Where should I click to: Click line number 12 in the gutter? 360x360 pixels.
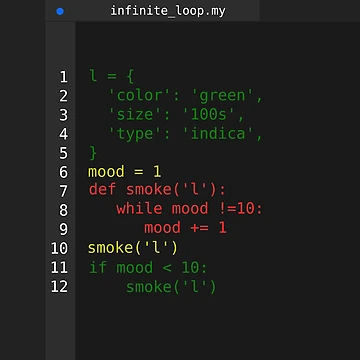(x=59, y=286)
